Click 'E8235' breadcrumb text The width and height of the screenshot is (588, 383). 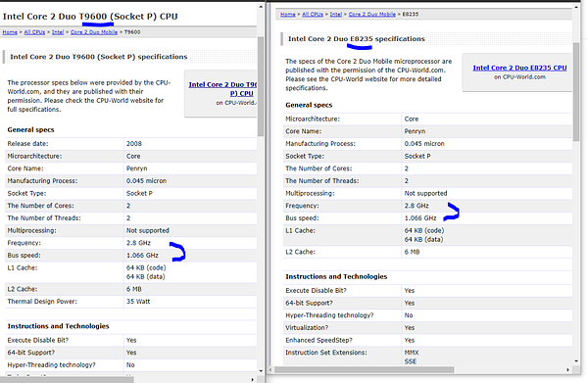[x=411, y=15]
